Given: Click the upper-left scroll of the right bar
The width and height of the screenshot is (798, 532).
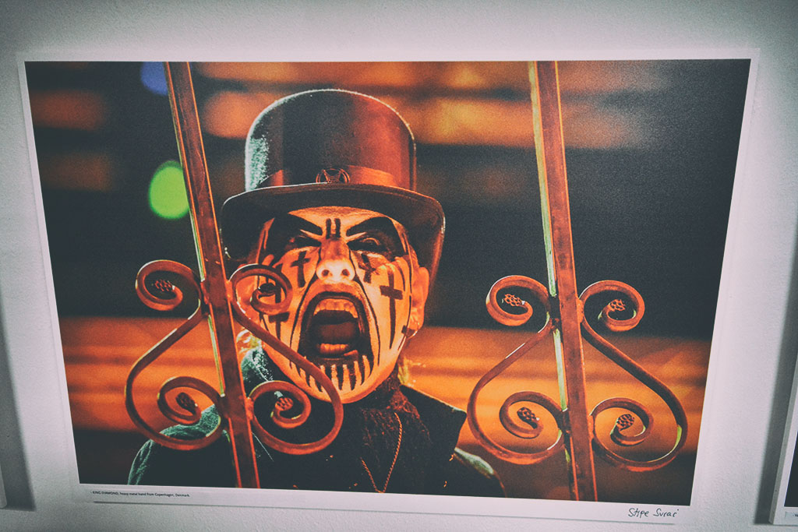Looking at the screenshot, I should coord(511,301).
